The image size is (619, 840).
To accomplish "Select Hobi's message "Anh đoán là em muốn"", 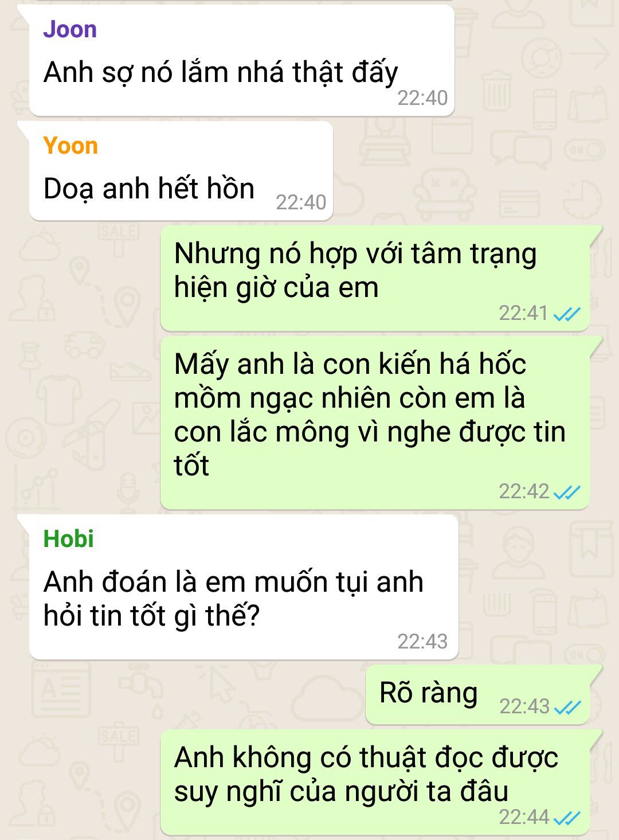I will point(233,599).
